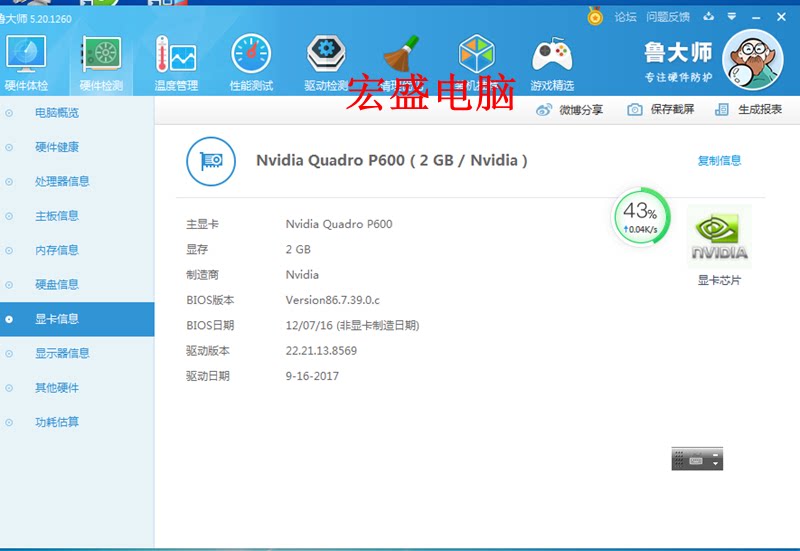Open 驱动检测 driver detection

326,63
